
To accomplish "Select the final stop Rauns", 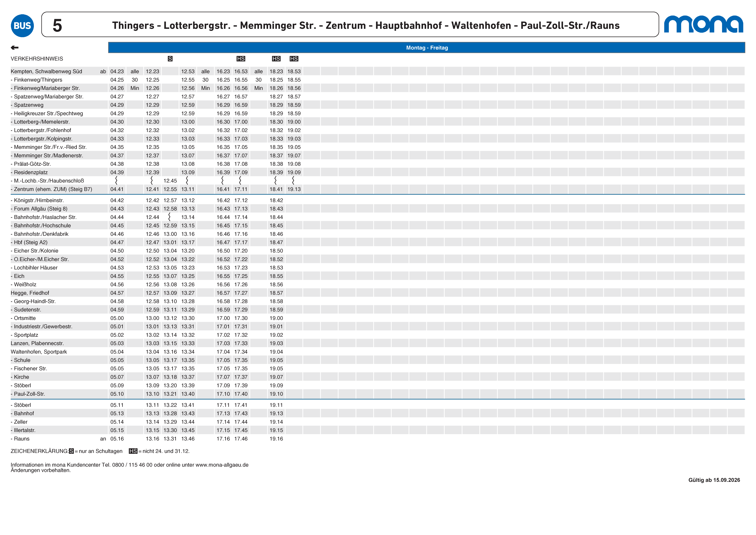I will [20, 439].
